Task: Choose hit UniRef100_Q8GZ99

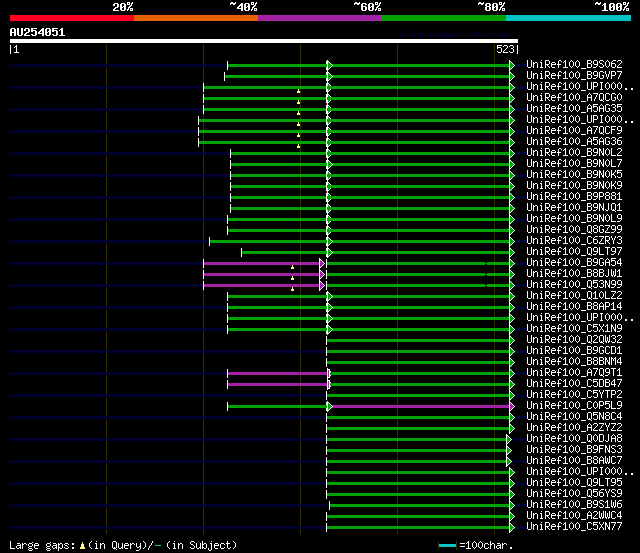Action: [574, 230]
